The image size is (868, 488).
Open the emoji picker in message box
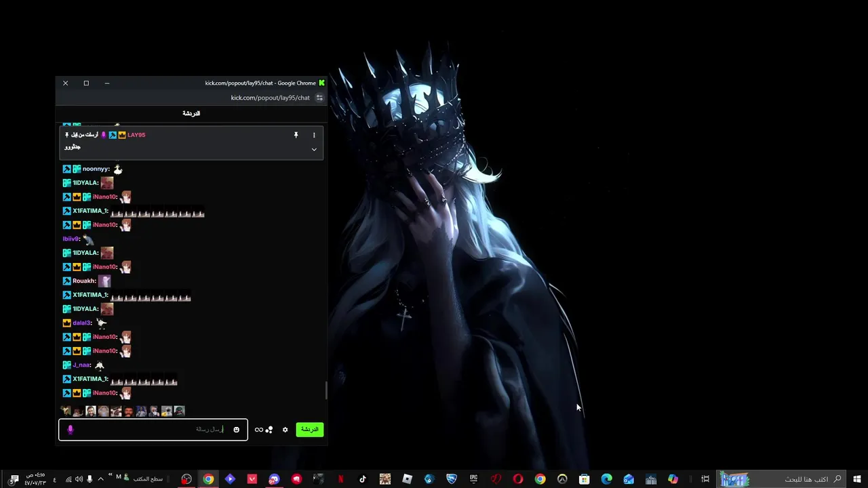(x=236, y=430)
